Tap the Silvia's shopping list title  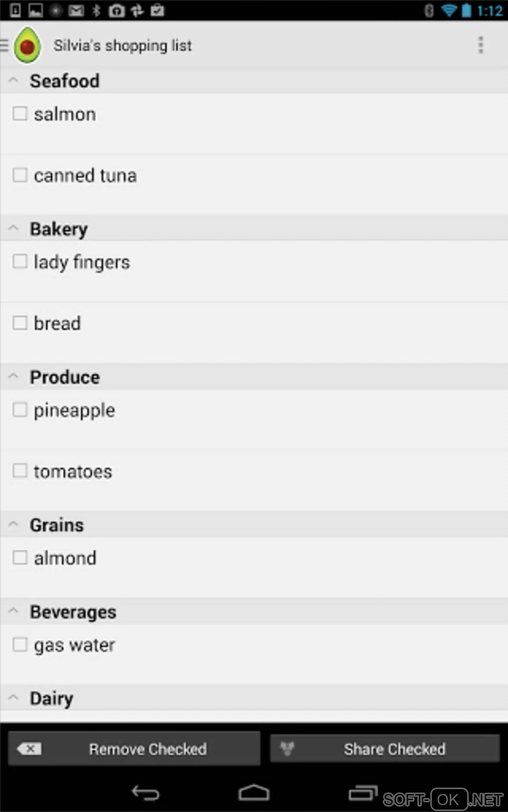click(123, 46)
